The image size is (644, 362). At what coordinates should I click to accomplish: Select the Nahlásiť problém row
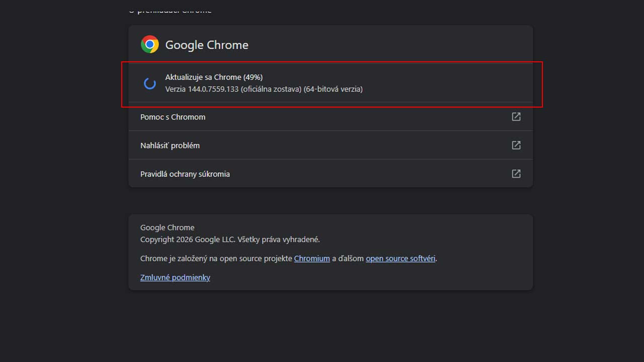tap(331, 145)
